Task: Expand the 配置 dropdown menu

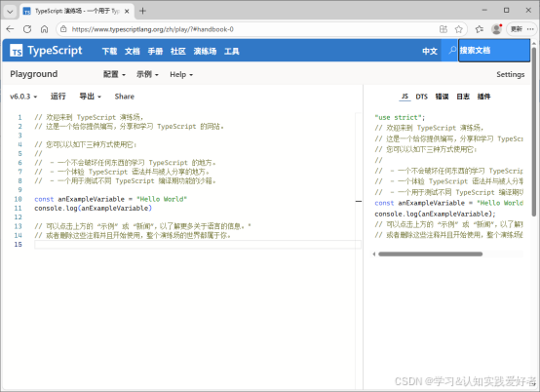Action: tap(114, 74)
